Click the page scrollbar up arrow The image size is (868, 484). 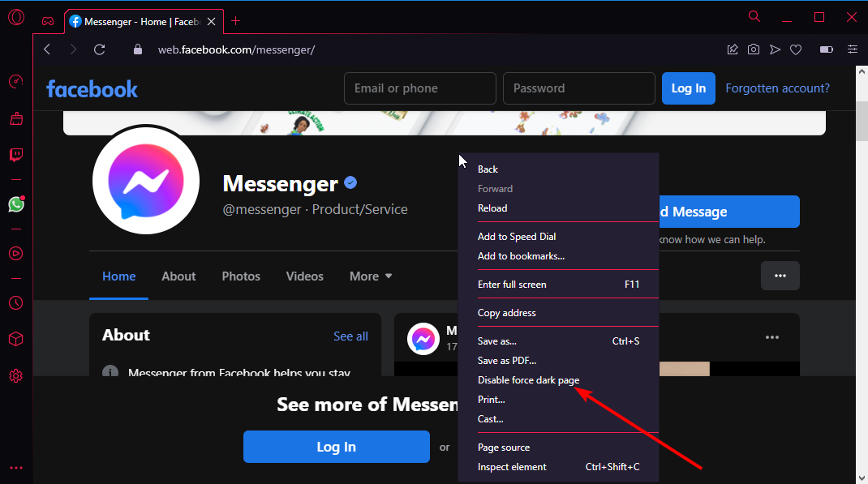coord(862,71)
